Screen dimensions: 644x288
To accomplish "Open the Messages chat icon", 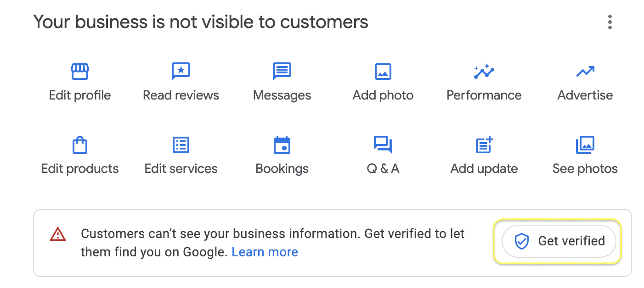I will (282, 72).
